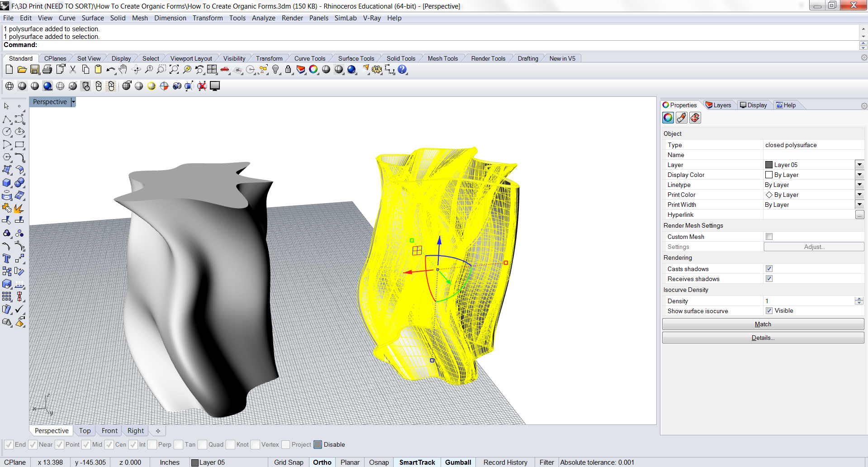Open the Layer dropdown in Properties
Viewport: 868px width, 467px height.
pyautogui.click(x=859, y=165)
